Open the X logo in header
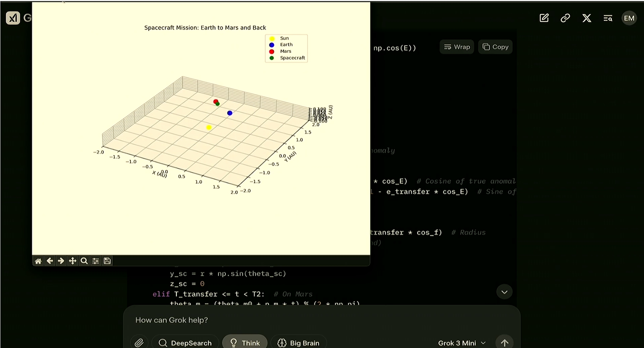The height and width of the screenshot is (348, 644). [x=586, y=18]
